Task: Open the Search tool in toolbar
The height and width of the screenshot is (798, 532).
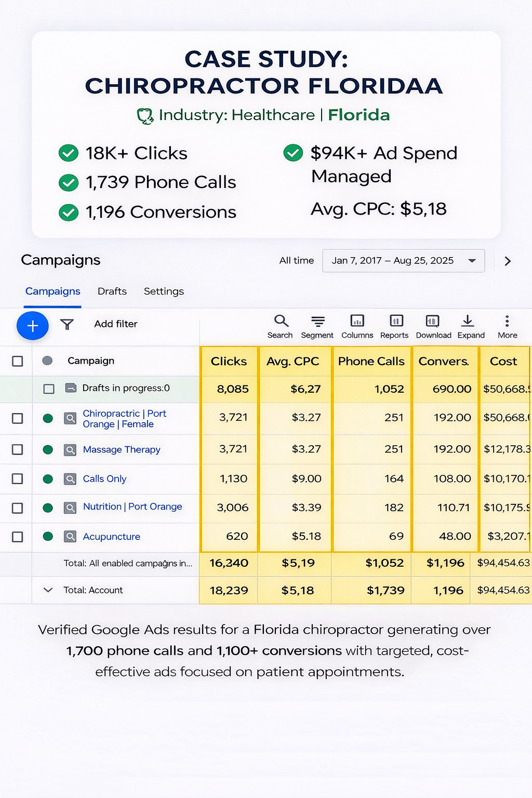Action: (x=281, y=326)
